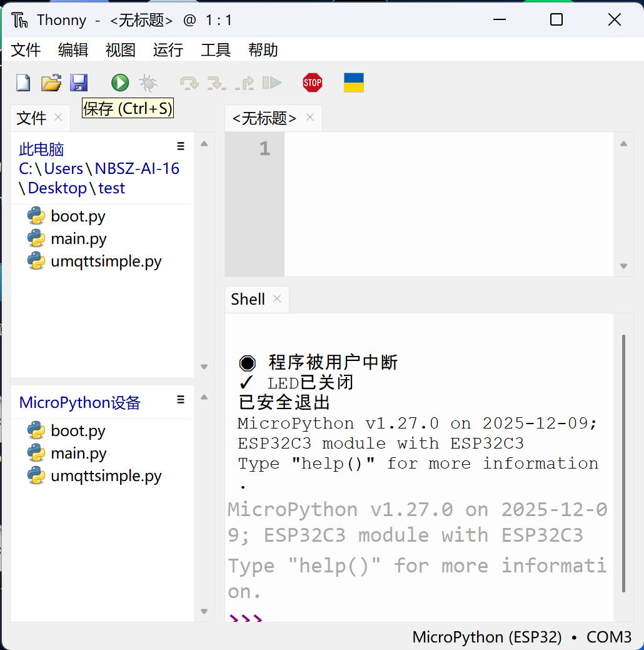Run current script with the green play icon
This screenshot has height=650, width=644.
click(120, 83)
